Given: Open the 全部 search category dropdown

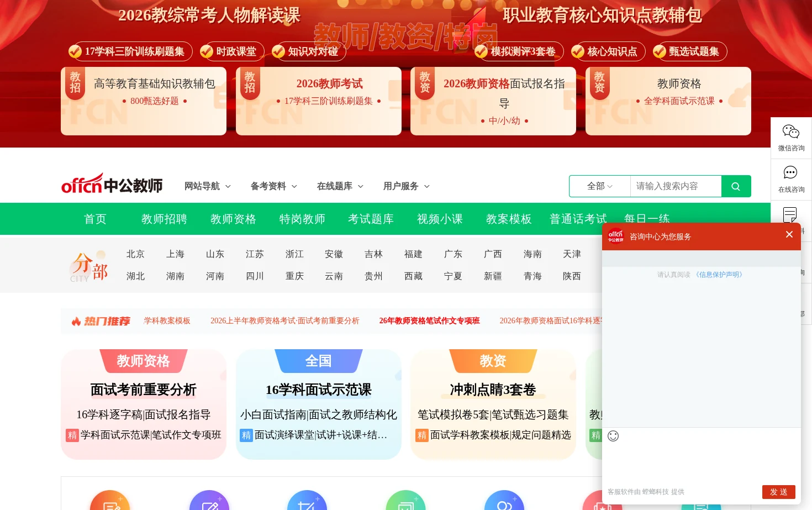Looking at the screenshot, I should point(600,186).
